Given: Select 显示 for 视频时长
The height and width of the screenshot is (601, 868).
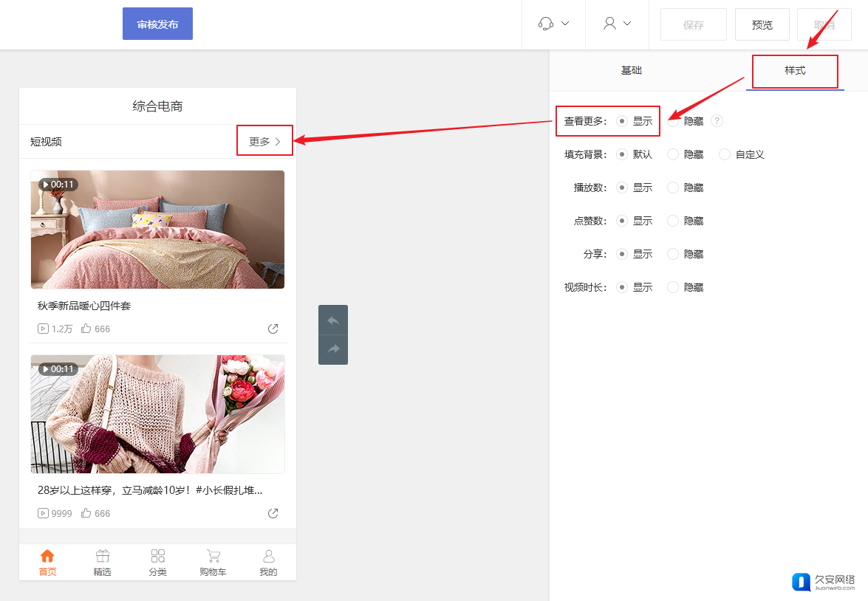Looking at the screenshot, I should (622, 287).
